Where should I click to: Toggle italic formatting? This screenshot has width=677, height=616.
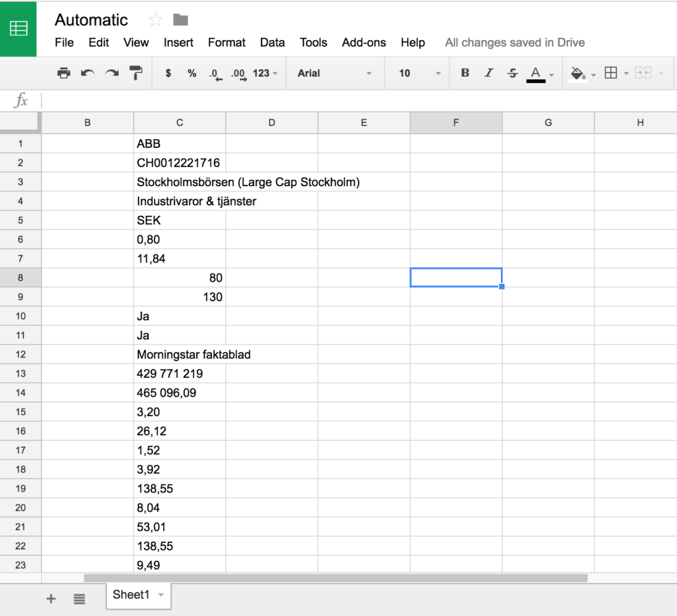488,73
